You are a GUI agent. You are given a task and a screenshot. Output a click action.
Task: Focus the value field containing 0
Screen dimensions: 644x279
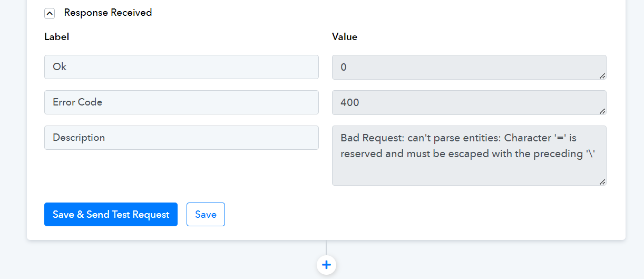coord(469,67)
